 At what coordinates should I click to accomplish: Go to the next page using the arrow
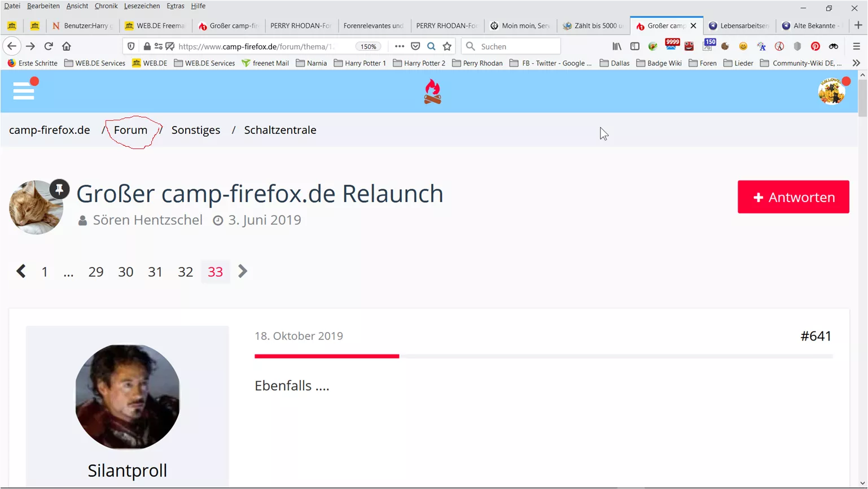click(243, 272)
